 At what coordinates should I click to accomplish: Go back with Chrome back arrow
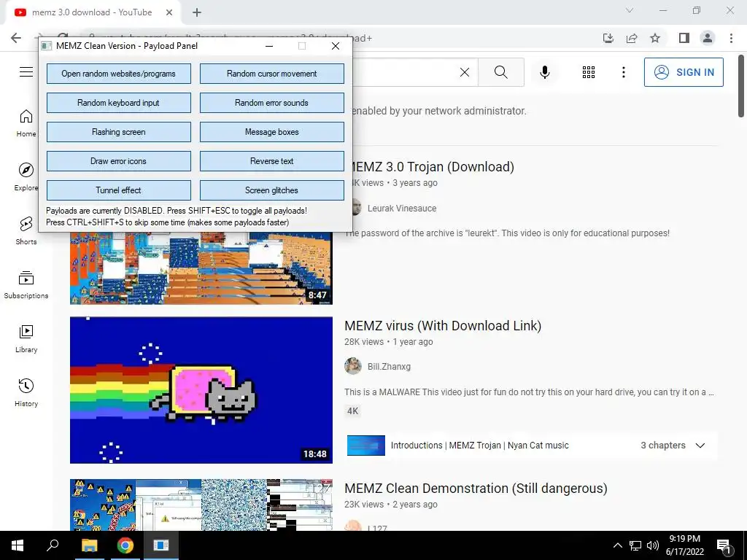tap(16, 38)
